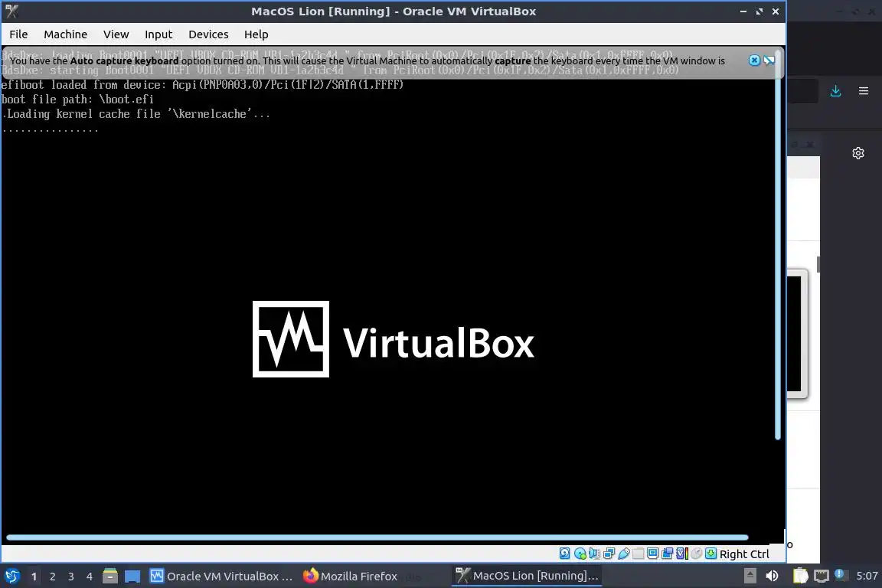Click the CPU virtualization status icon
Viewport: 882px width, 588px height.
point(681,554)
